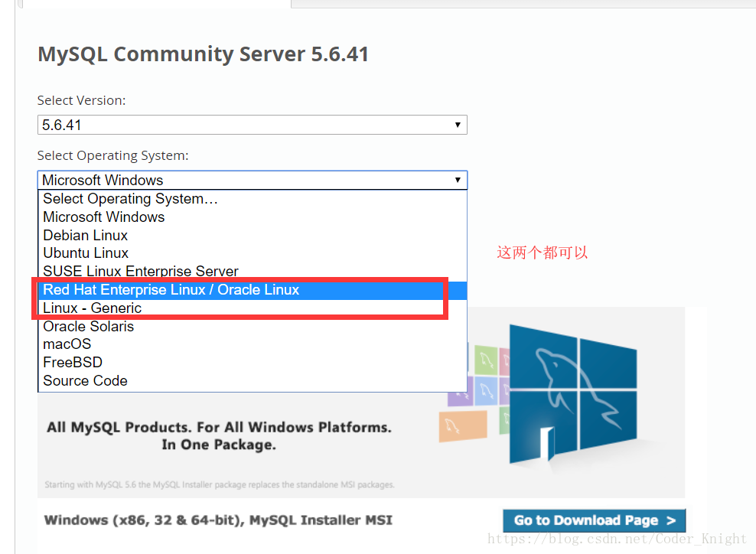This screenshot has height=554, width=756.
Task: Select Red Hat Enterprise Linux / Oracle Linux
Action: pos(253,290)
